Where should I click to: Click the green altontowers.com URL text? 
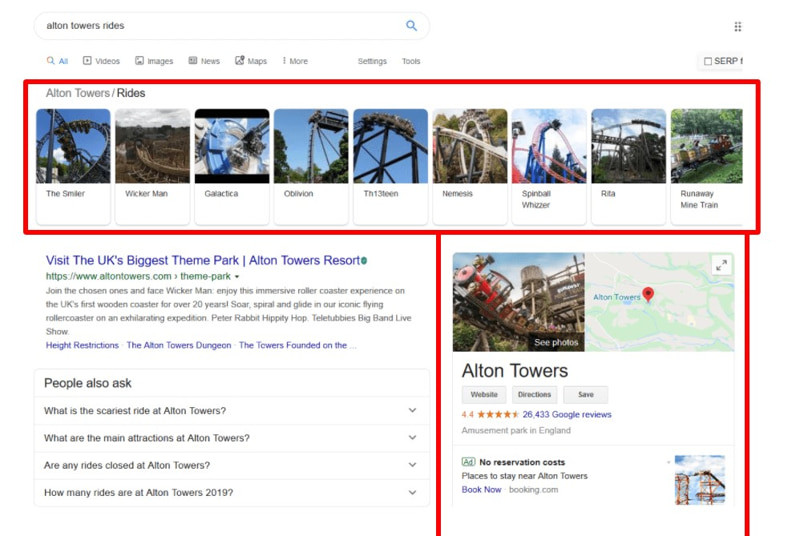(x=138, y=276)
